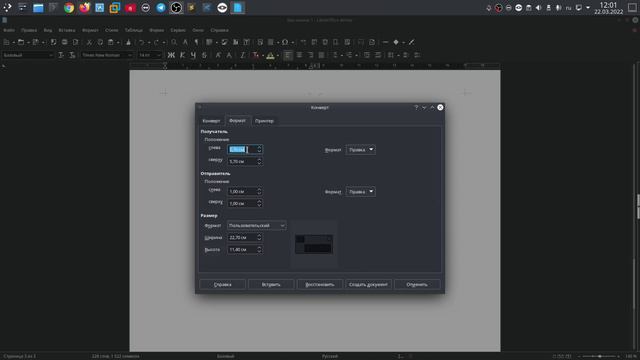Open the Сервис menu
This screenshot has width=640, height=360.
point(178,30)
